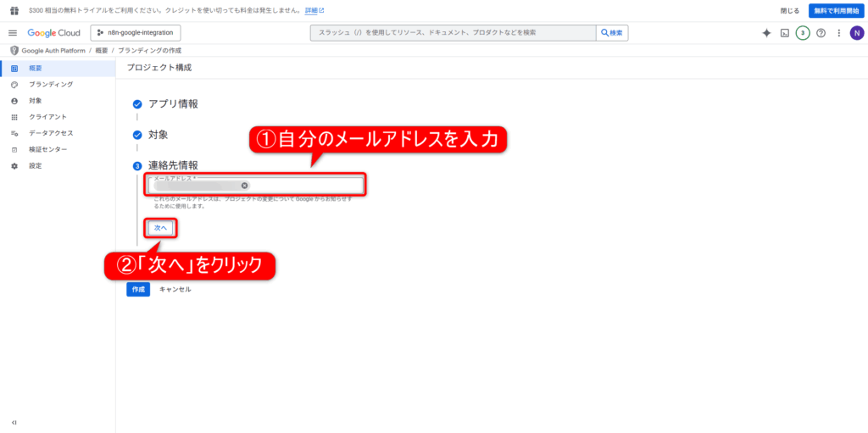868x433 pixels.
Task: Click the account avatar N
Action: 856,33
